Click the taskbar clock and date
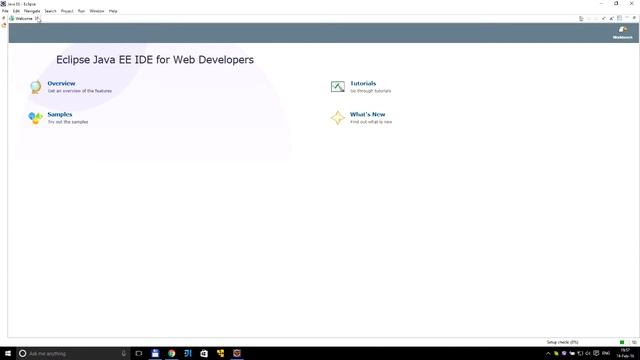The width and height of the screenshot is (640, 360). (625, 353)
